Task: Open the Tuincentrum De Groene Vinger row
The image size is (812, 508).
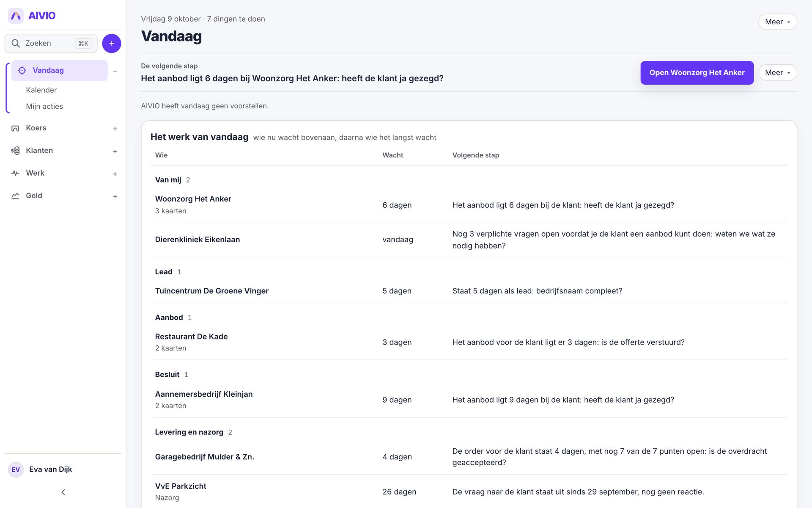Action: [x=469, y=291]
